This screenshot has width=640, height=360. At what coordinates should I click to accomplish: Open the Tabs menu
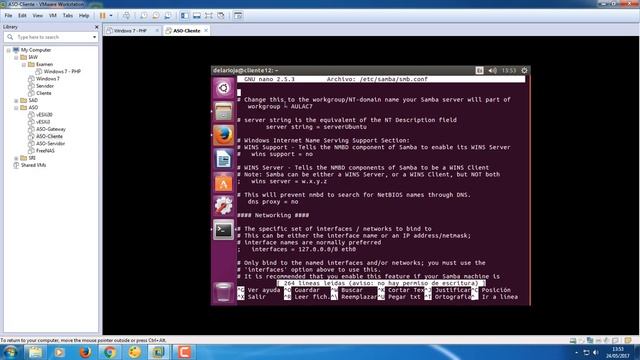pyautogui.click(x=68, y=16)
